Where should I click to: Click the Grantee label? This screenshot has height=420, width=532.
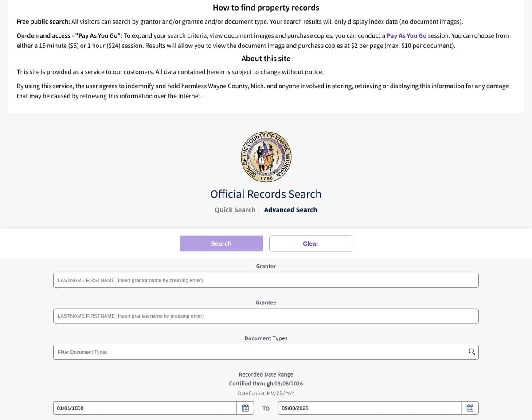pos(266,302)
